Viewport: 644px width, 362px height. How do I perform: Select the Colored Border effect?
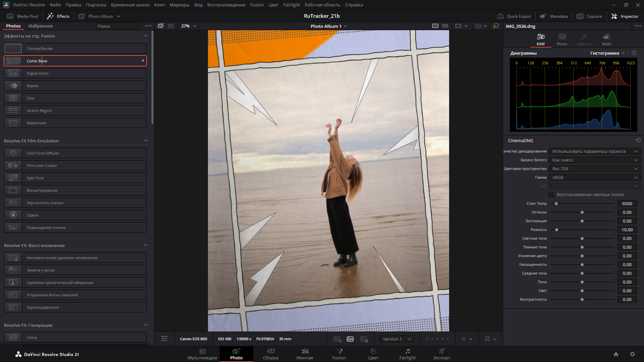pos(75,49)
